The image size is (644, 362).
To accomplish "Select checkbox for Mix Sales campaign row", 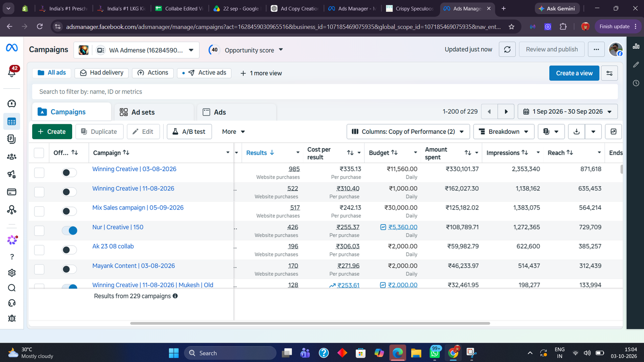I will coord(39,211).
